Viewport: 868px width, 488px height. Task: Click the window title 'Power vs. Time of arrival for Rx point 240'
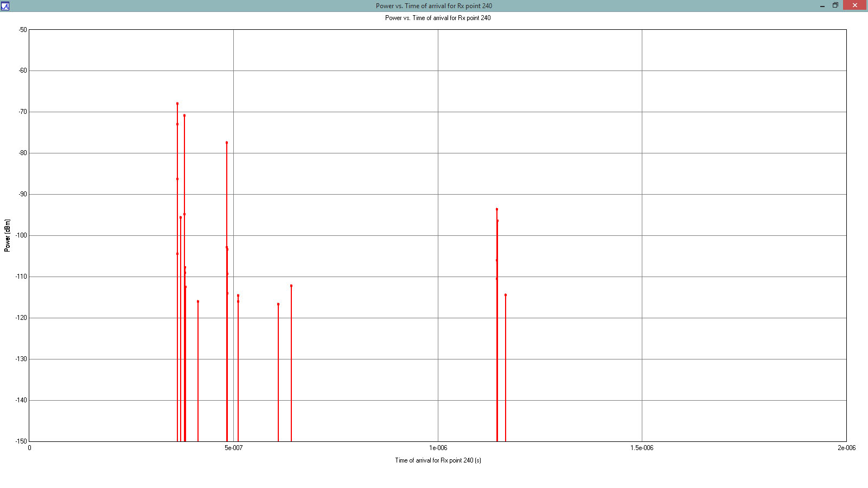pyautogui.click(x=434, y=6)
